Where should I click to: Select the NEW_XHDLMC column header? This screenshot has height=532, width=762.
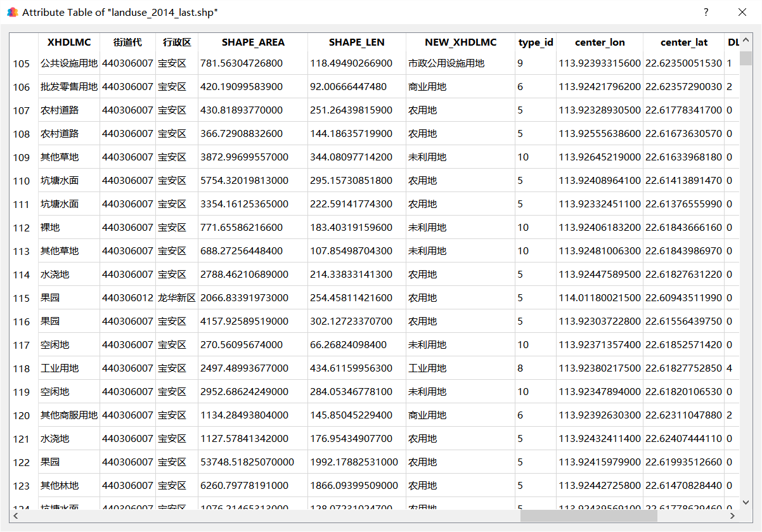tap(460, 42)
